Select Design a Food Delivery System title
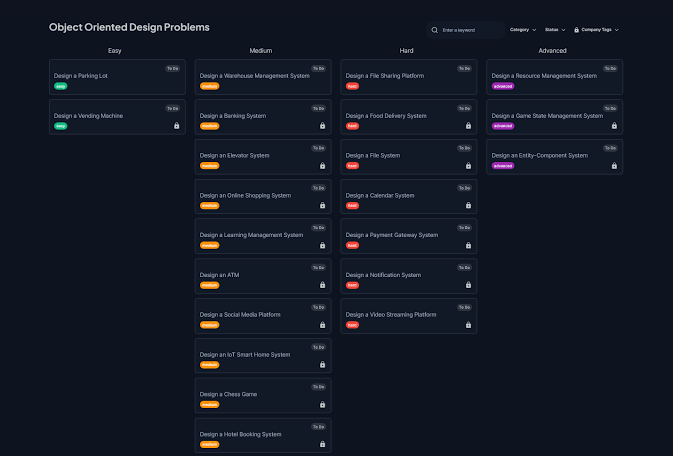This screenshot has height=456, width=673. tap(386, 116)
